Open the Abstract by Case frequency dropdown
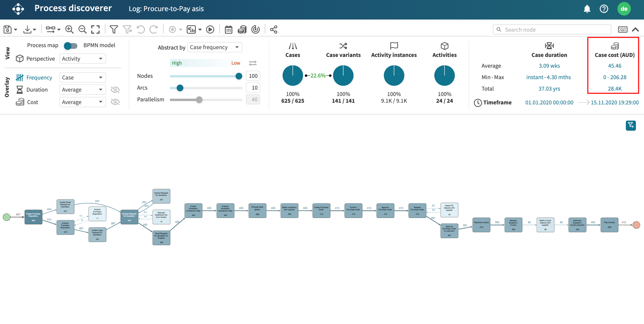Screen dimensions: 644x324 coord(215,47)
